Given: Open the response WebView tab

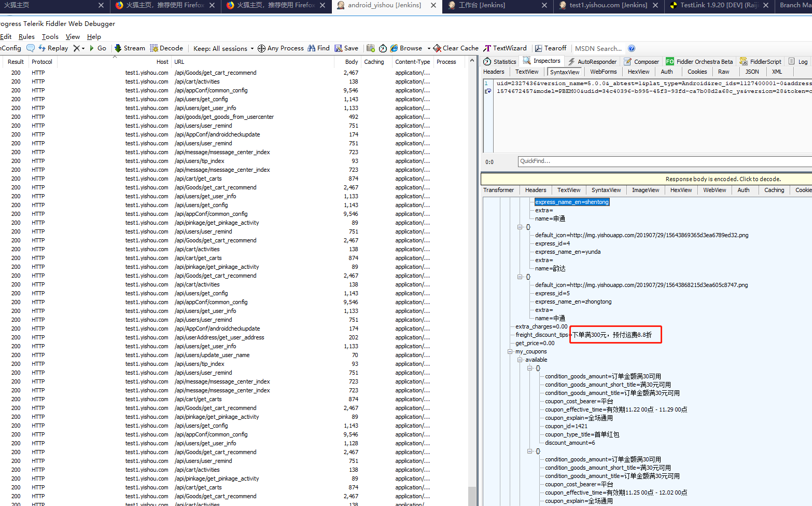Looking at the screenshot, I should point(715,190).
